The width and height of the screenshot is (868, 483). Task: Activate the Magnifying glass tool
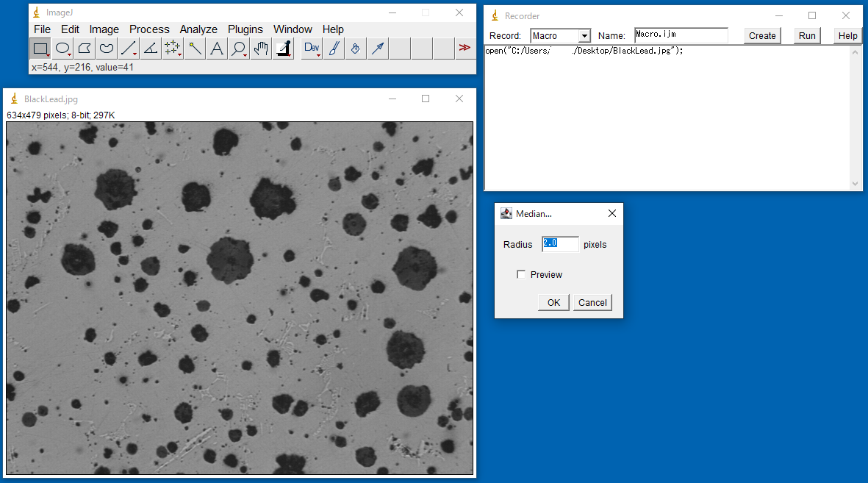[239, 49]
